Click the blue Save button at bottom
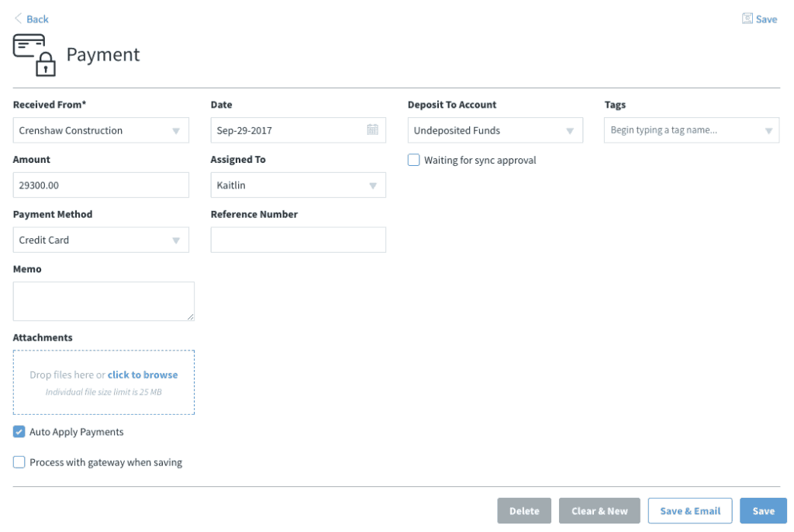Screen dimensions: 794x532 pyautogui.click(x=763, y=511)
